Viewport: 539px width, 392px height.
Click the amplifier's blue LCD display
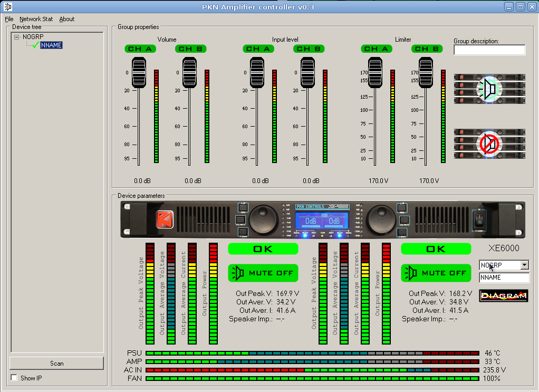click(322, 221)
